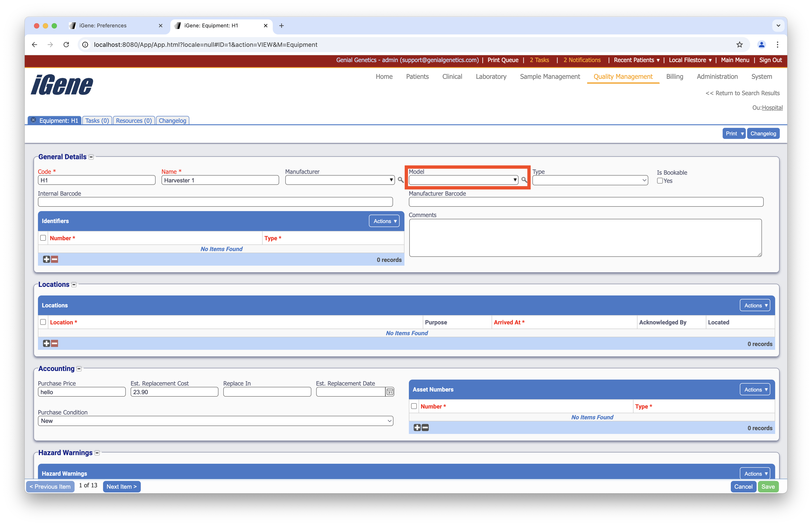The image size is (812, 526).
Task: Switch to the Tasks (0) tab
Action: click(97, 121)
